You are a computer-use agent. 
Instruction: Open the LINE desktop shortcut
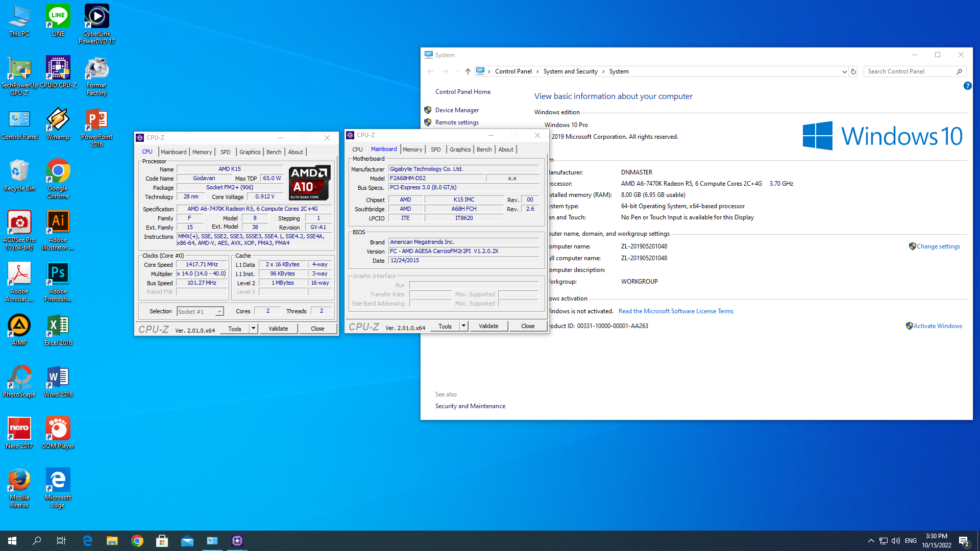pyautogui.click(x=58, y=20)
